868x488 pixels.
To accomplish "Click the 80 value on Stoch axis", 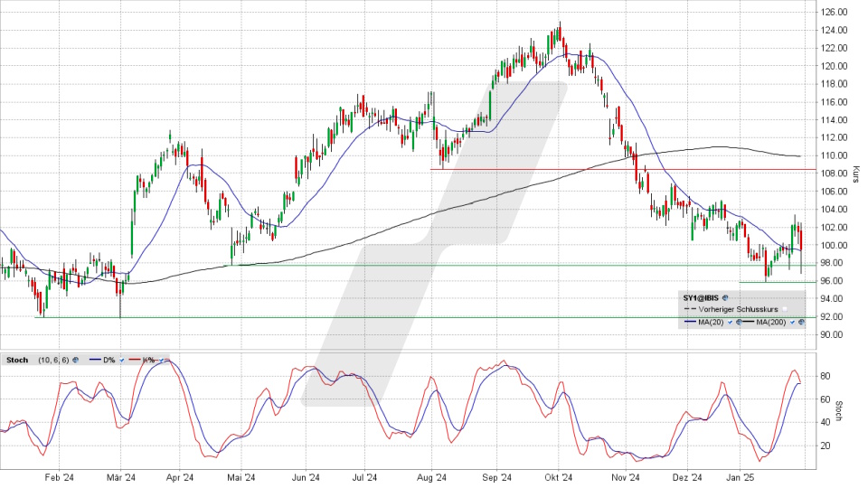I will (825, 376).
